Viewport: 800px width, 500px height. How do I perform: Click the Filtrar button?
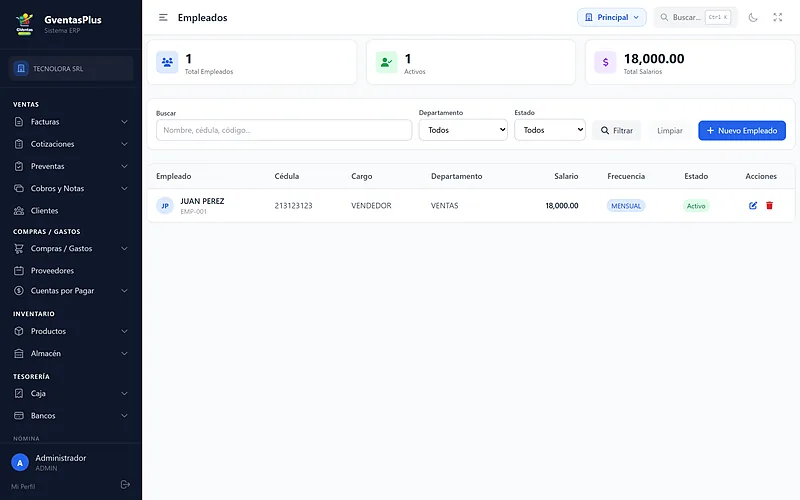[617, 131]
